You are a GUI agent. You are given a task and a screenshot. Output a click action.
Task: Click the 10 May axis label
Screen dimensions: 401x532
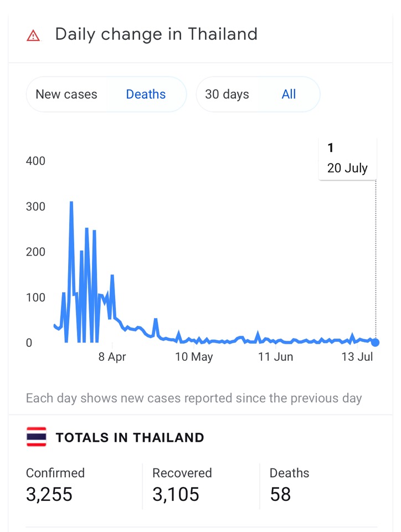pyautogui.click(x=194, y=356)
